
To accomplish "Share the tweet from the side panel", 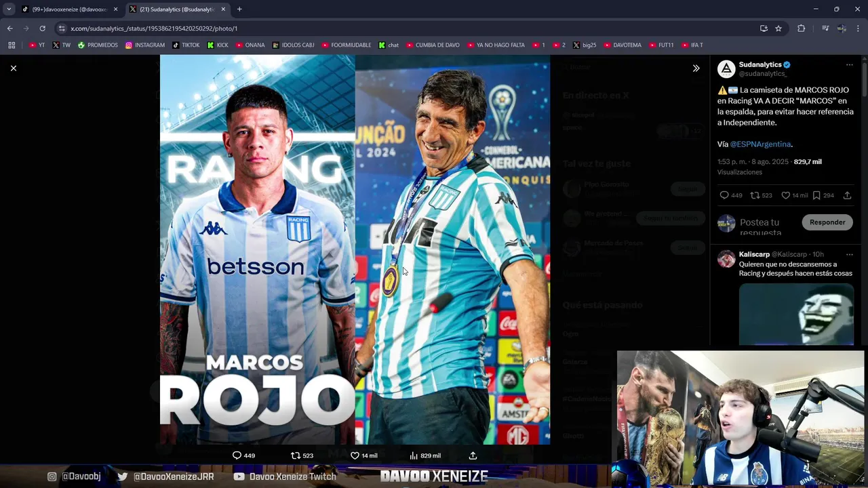I will click(x=847, y=195).
